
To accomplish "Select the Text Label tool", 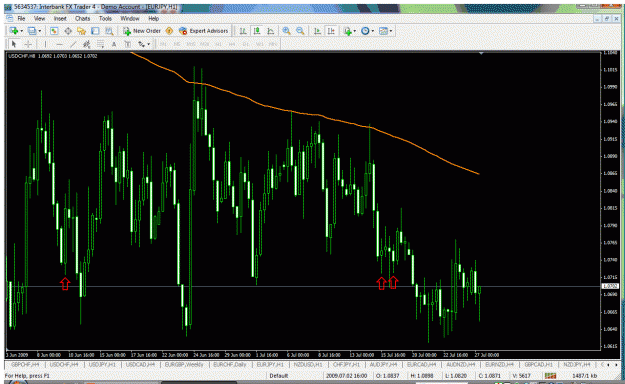I will click(128, 44).
